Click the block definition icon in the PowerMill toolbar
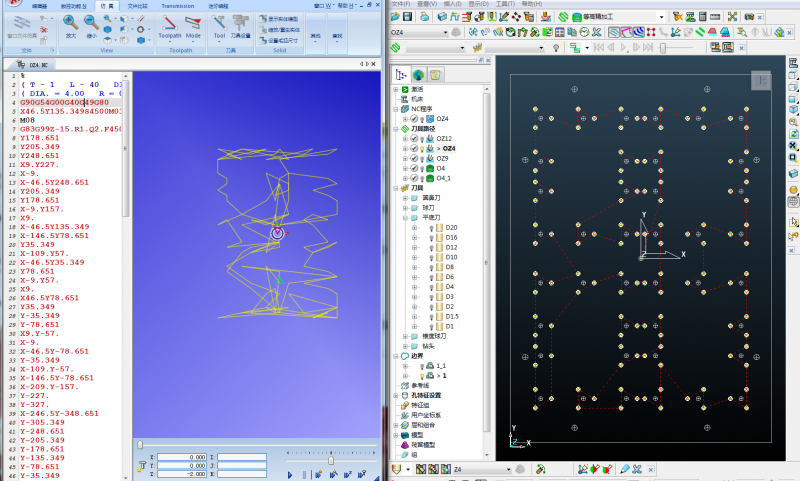The image size is (800, 481). pyautogui.click(x=442, y=17)
